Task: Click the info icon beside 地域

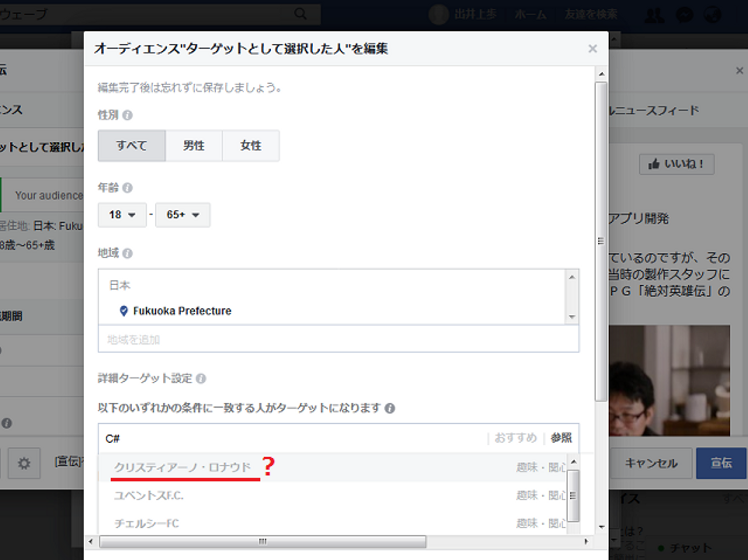Action: (x=127, y=253)
